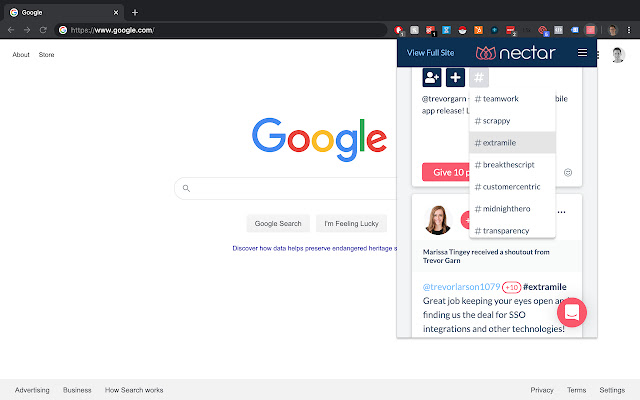Click the dark teal circle extension icon

click(x=494, y=30)
